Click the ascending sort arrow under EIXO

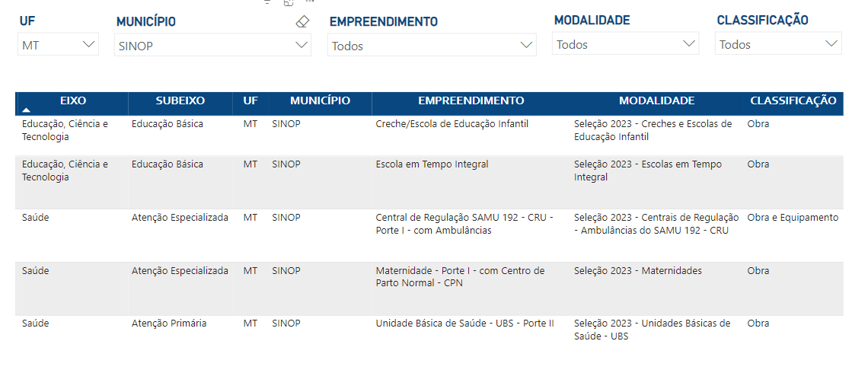(x=27, y=110)
